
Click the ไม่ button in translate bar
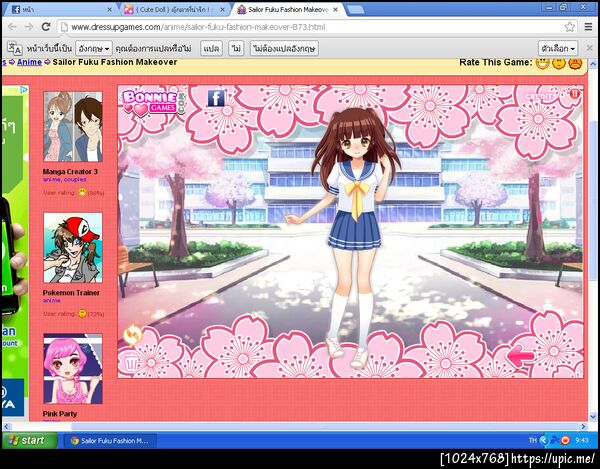pos(236,49)
